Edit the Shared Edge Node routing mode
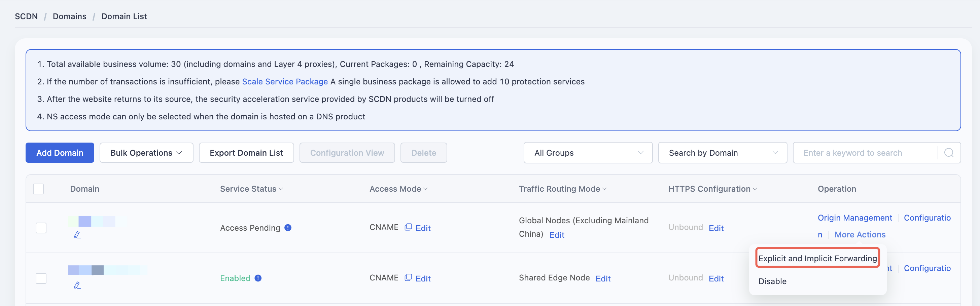This screenshot has height=306, width=980. 603,279
